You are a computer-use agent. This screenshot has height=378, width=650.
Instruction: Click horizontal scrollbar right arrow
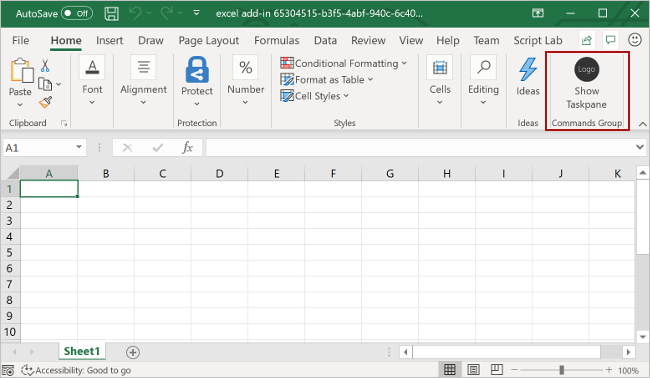628,352
